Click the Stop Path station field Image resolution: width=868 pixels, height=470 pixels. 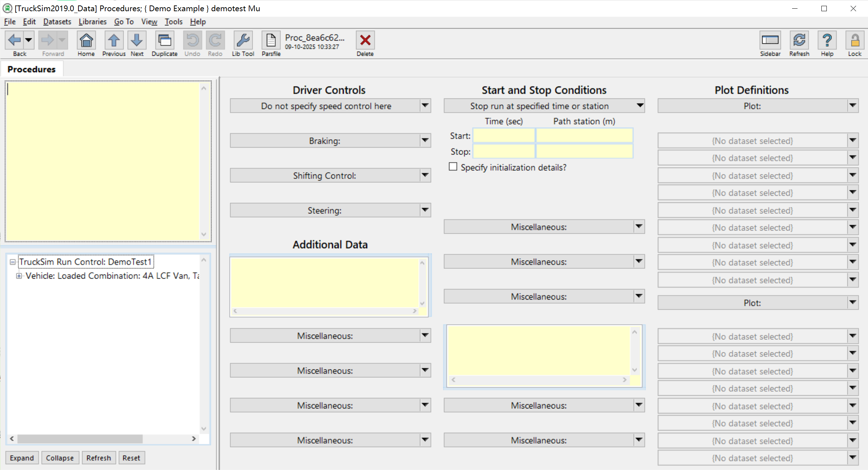click(584, 151)
